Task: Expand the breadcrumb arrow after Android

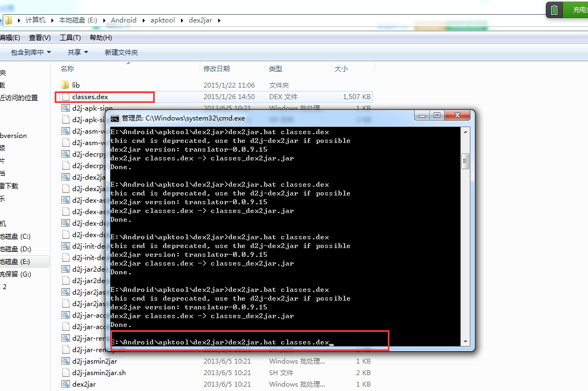Action: (x=143, y=20)
